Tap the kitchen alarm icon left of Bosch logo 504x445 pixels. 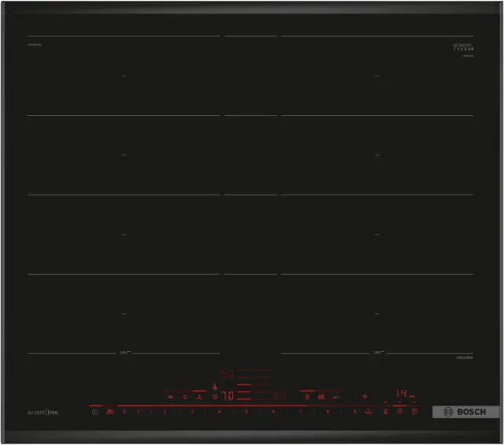413,411
